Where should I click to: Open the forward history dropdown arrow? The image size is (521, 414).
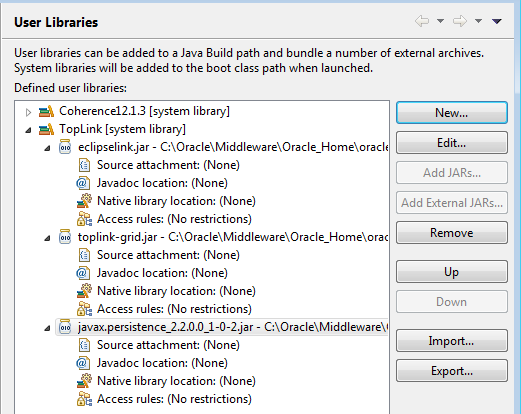(x=478, y=21)
